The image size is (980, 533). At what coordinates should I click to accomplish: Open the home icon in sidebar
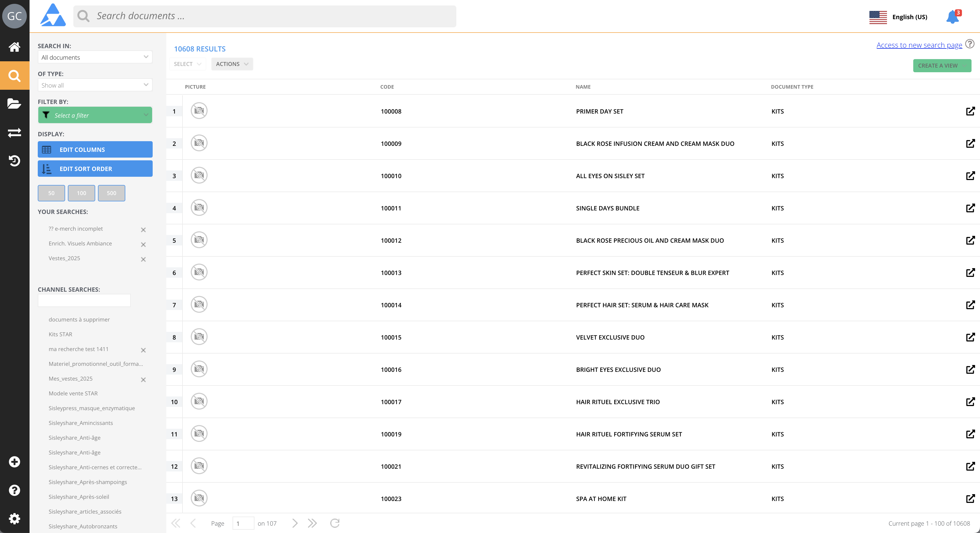point(15,47)
